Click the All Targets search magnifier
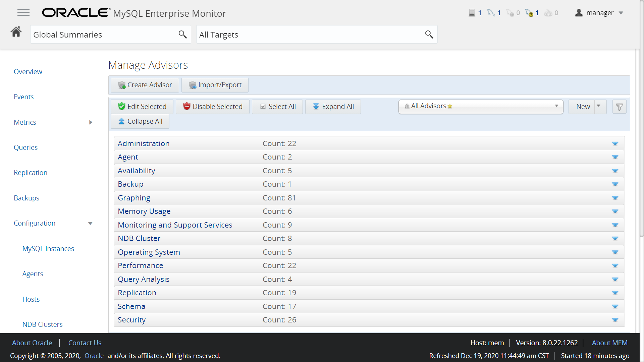644x362 pixels. tap(429, 34)
